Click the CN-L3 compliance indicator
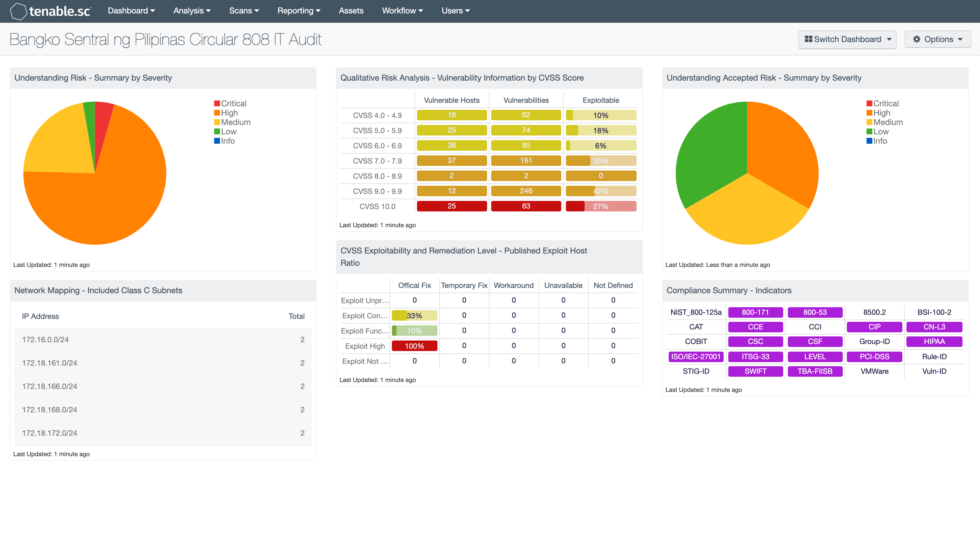The height and width of the screenshot is (535, 980). [x=934, y=327]
